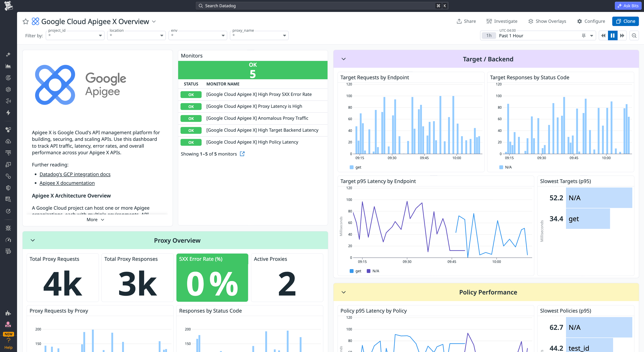The width and height of the screenshot is (644, 352).
Task: Open the puzzle piece integrations icon
Action: [x=8, y=313]
